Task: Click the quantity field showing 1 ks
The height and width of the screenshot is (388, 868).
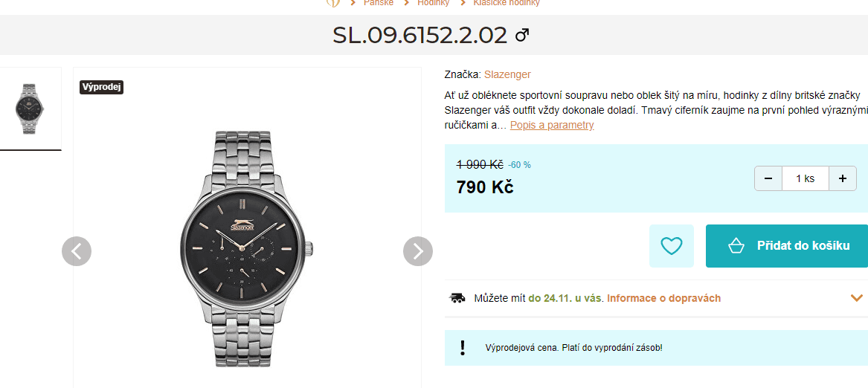Action: coord(805,178)
